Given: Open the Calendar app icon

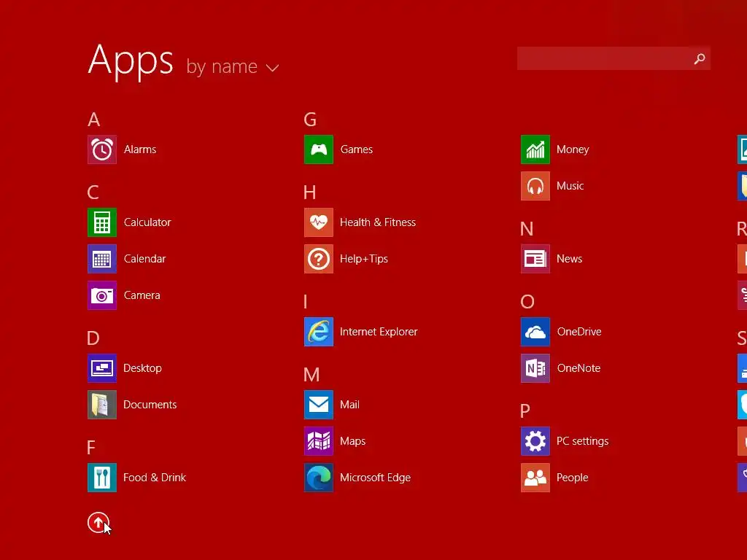Looking at the screenshot, I should tap(102, 259).
